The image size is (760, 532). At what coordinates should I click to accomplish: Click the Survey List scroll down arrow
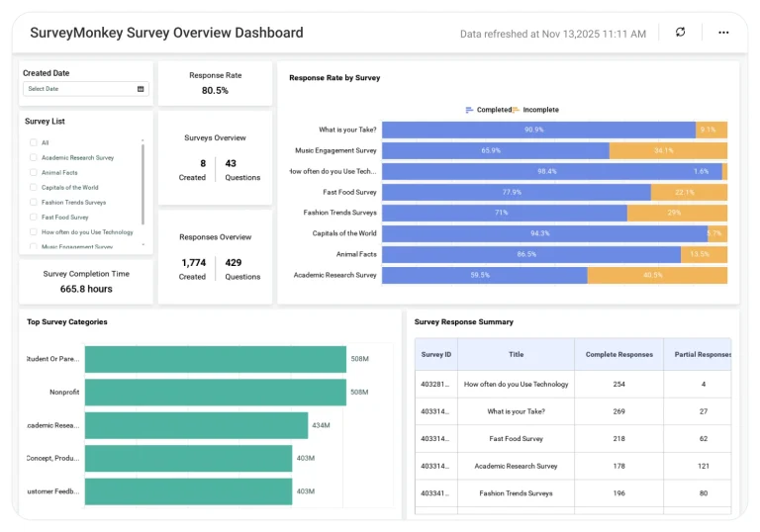pos(142,245)
